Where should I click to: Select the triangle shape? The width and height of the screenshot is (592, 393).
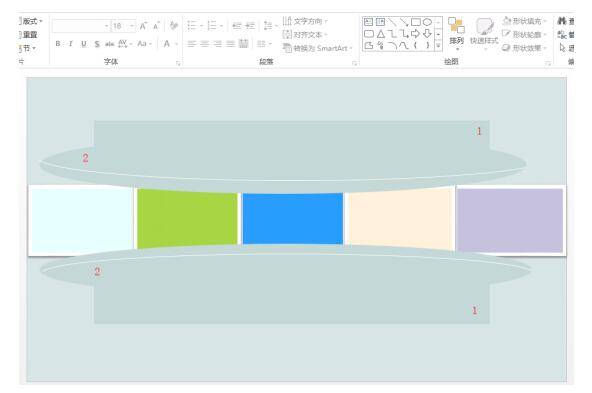click(x=381, y=34)
